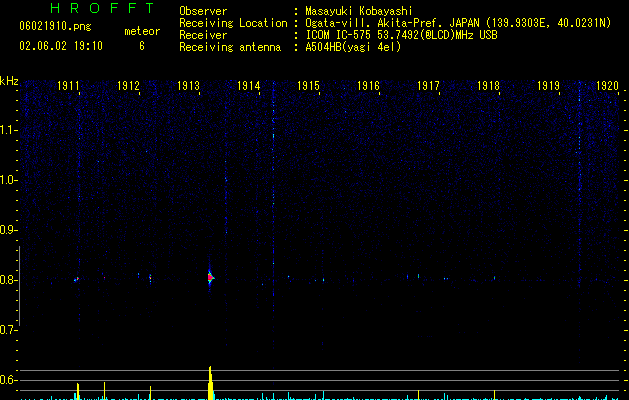This screenshot has height=400, width=629.
Task: Click the 0.6 kHz frequency label
Action: [8, 380]
